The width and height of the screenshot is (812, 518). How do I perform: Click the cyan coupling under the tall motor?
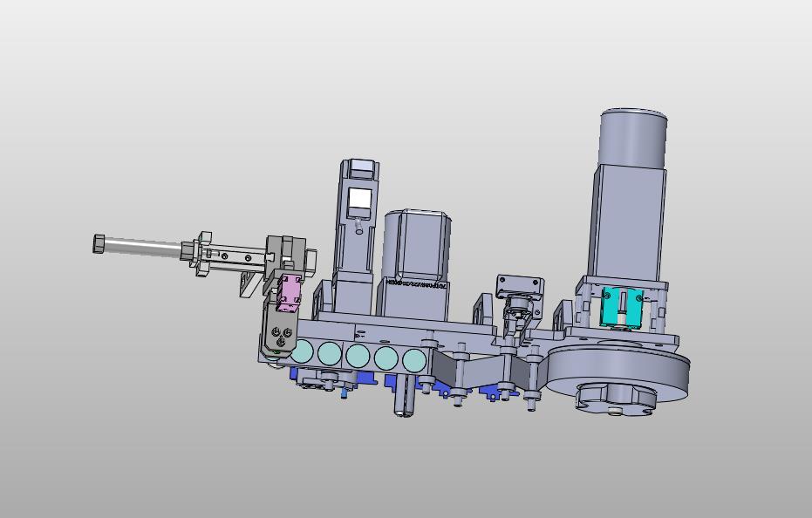click(x=622, y=306)
